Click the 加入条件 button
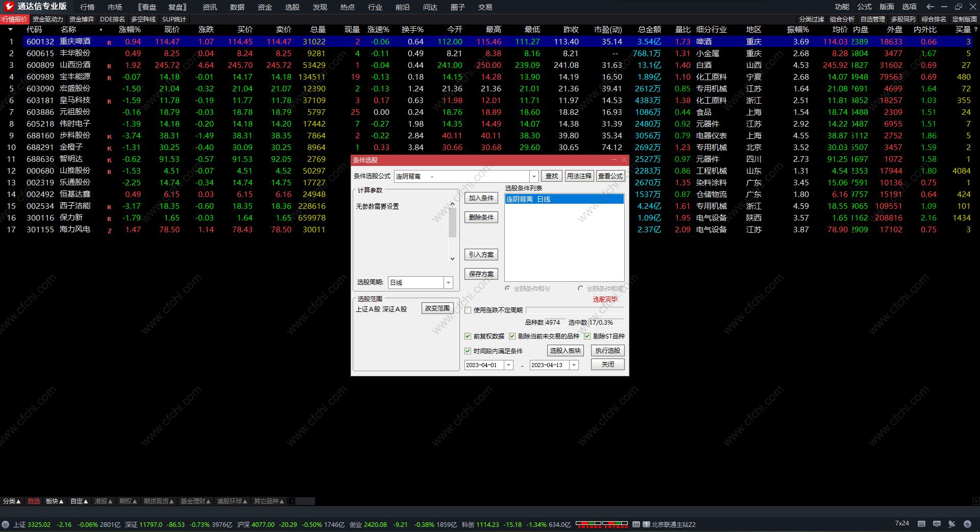This screenshot has width=980, height=532. coord(481,198)
